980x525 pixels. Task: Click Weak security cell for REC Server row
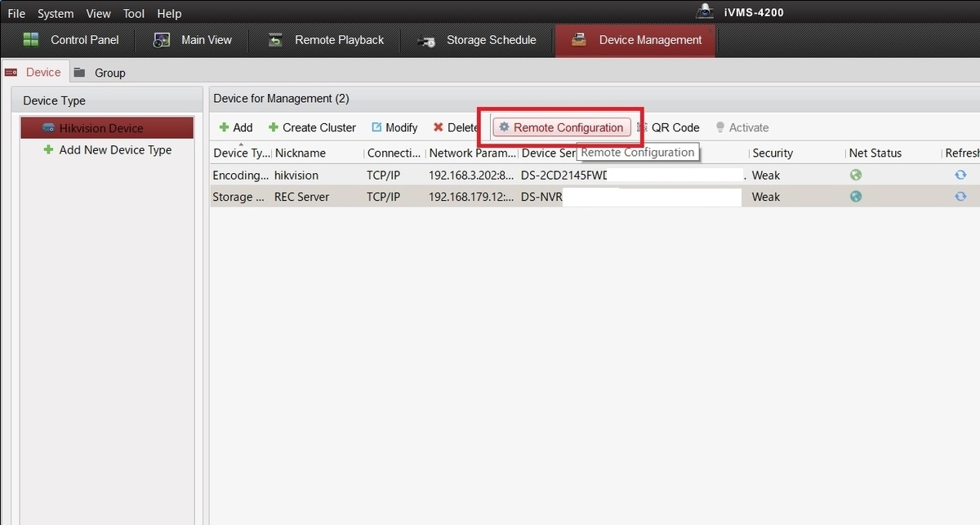click(766, 197)
